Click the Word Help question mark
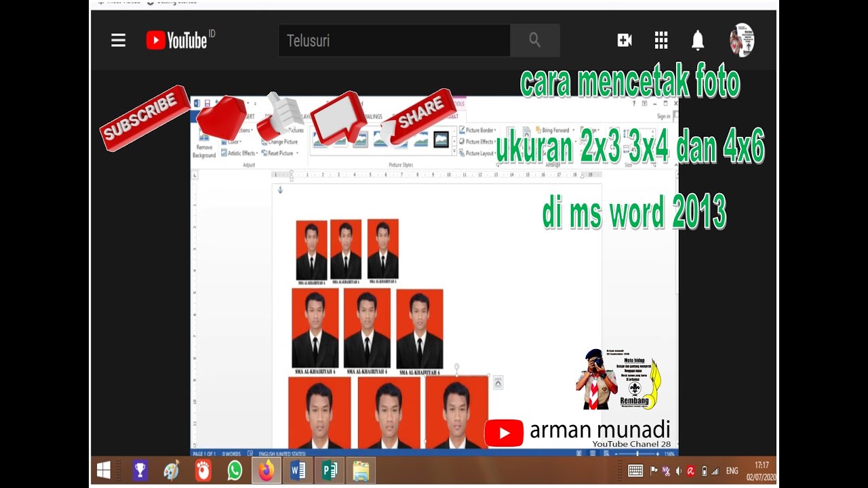The height and width of the screenshot is (488, 868). coord(635,103)
